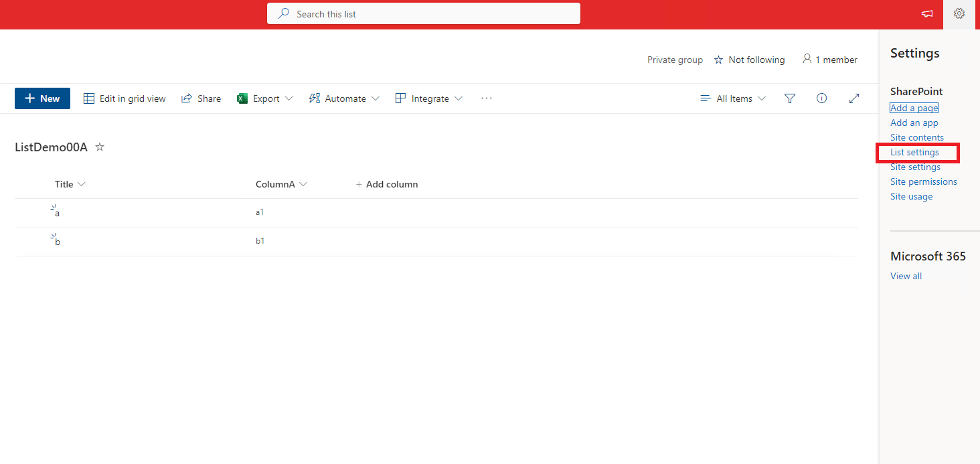Viewport: 980px width, 464px height.
Task: Open Site contents link
Action: (917, 137)
